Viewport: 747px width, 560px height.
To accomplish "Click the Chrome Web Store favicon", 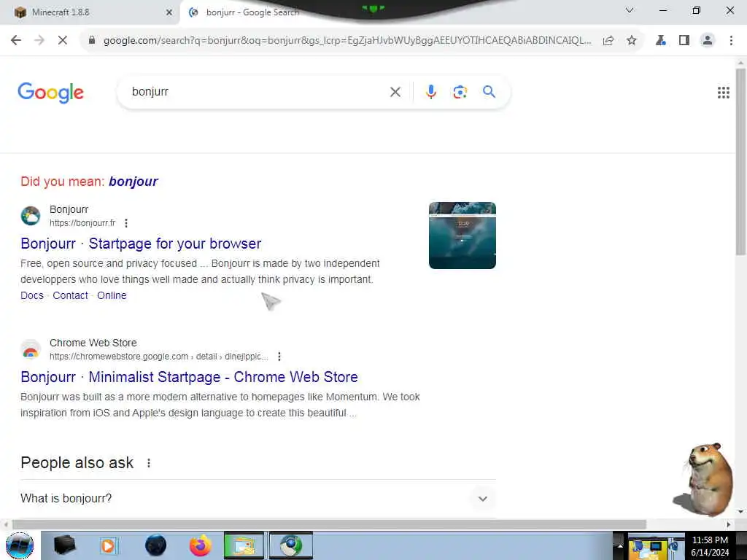I will click(x=31, y=349).
